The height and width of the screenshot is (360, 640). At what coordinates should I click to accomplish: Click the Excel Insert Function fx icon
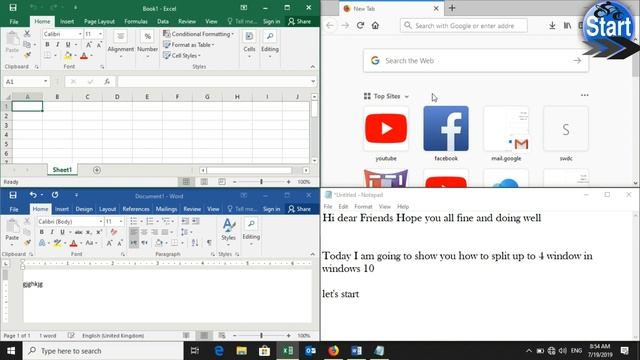click(x=107, y=82)
